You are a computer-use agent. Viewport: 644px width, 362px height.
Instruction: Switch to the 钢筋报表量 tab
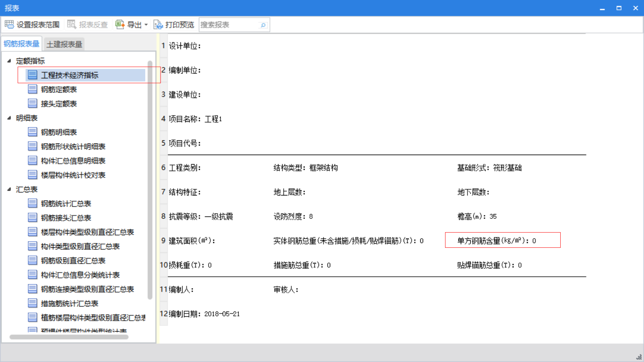pos(21,44)
